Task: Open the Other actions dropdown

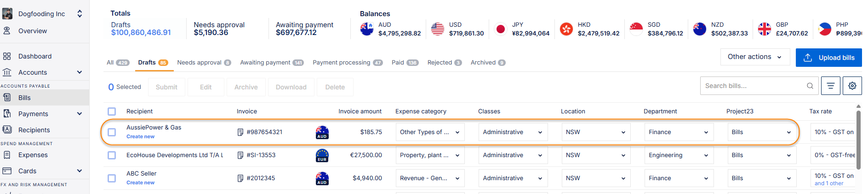Action: tap(754, 57)
